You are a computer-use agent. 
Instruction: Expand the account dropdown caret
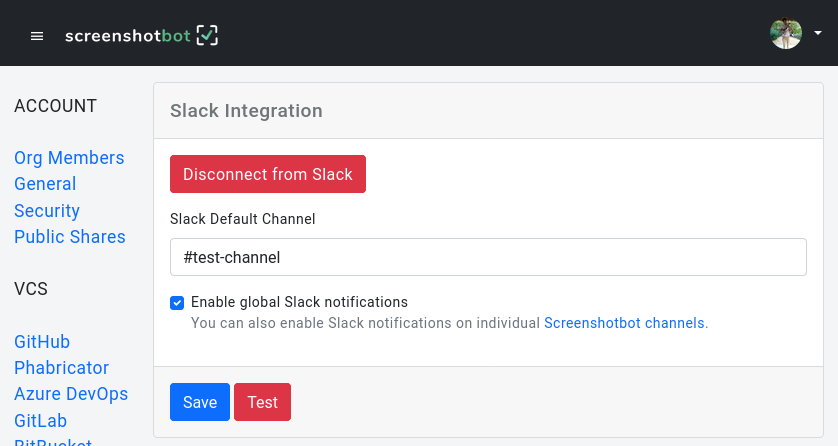818,34
